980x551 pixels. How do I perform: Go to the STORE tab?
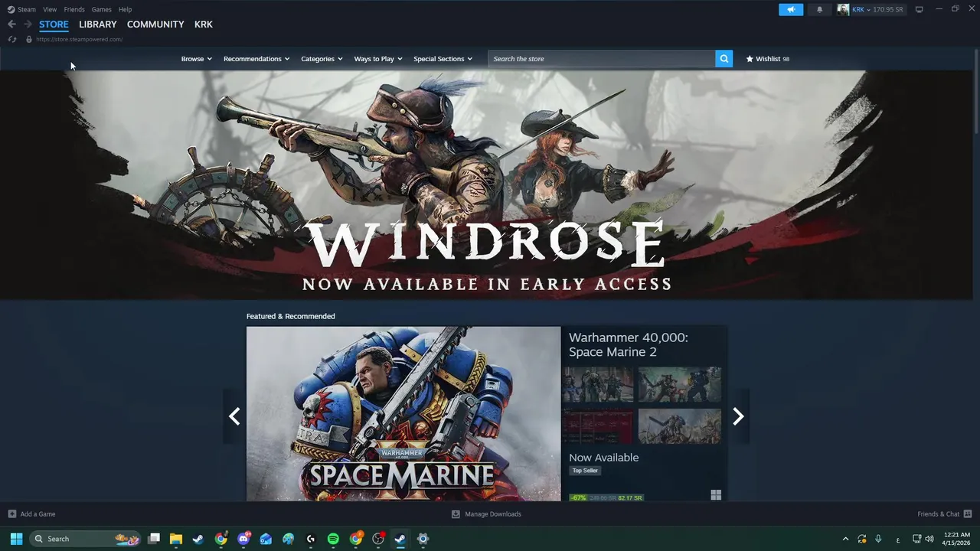pos(54,24)
